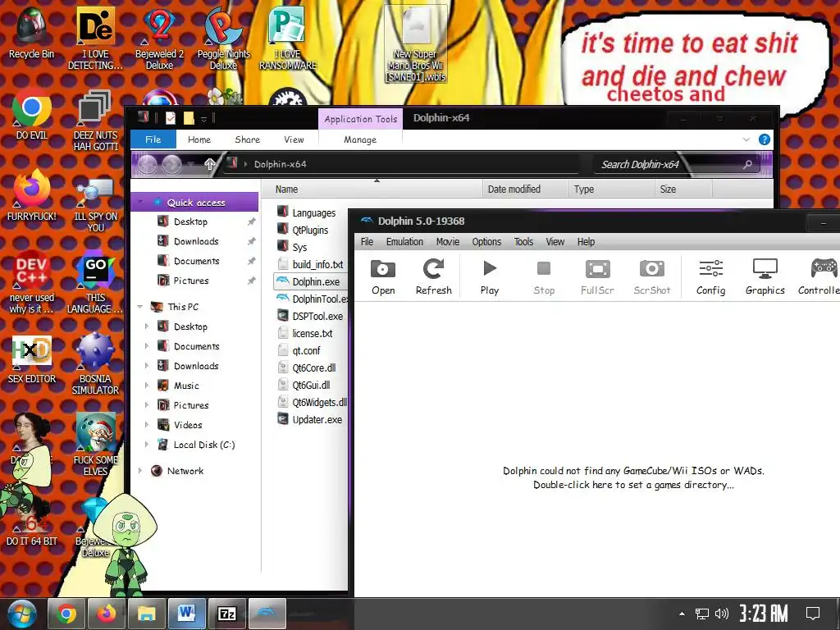Open Graphics settings in Dolphin toolbar
Viewport: 840px width, 630px height.
pos(765,277)
